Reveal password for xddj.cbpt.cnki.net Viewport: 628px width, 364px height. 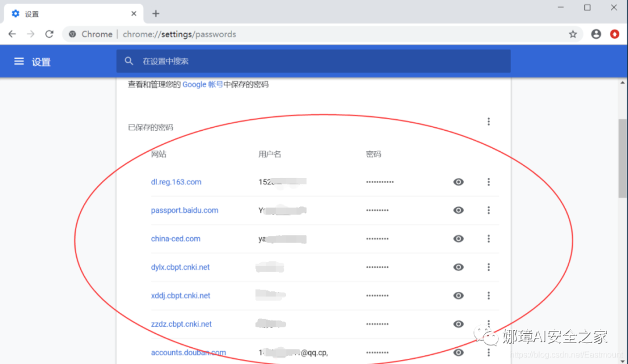tap(458, 295)
